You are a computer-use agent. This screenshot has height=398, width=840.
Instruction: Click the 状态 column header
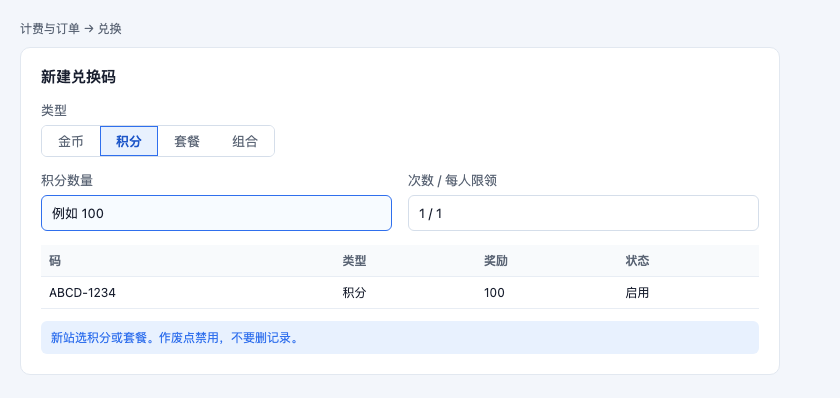(x=637, y=261)
